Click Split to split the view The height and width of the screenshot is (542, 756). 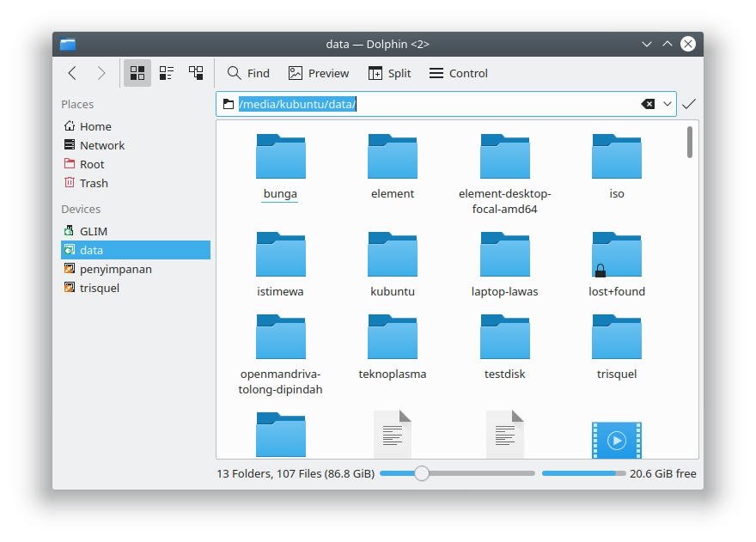[x=389, y=73]
